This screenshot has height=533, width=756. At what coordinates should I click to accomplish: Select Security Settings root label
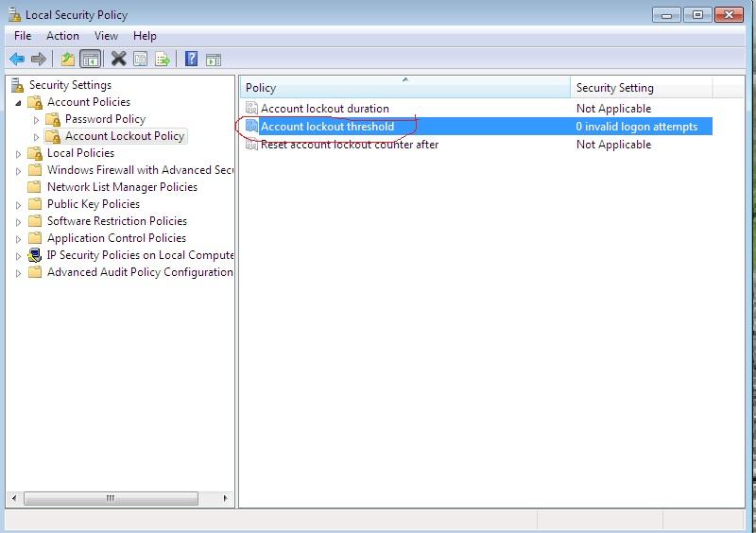coord(70,85)
